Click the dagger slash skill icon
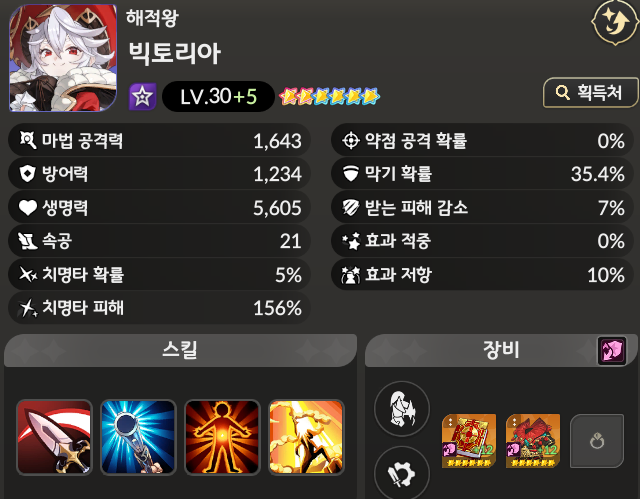 coord(54,437)
